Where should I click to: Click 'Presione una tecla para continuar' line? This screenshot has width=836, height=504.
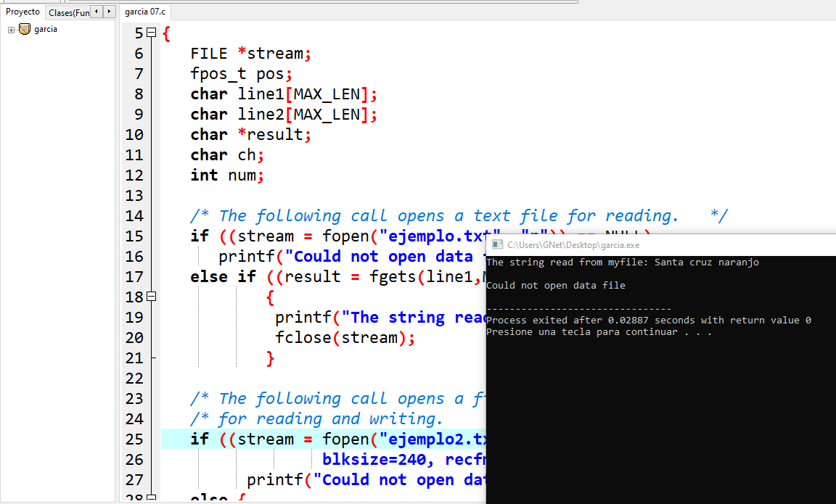[599, 332]
